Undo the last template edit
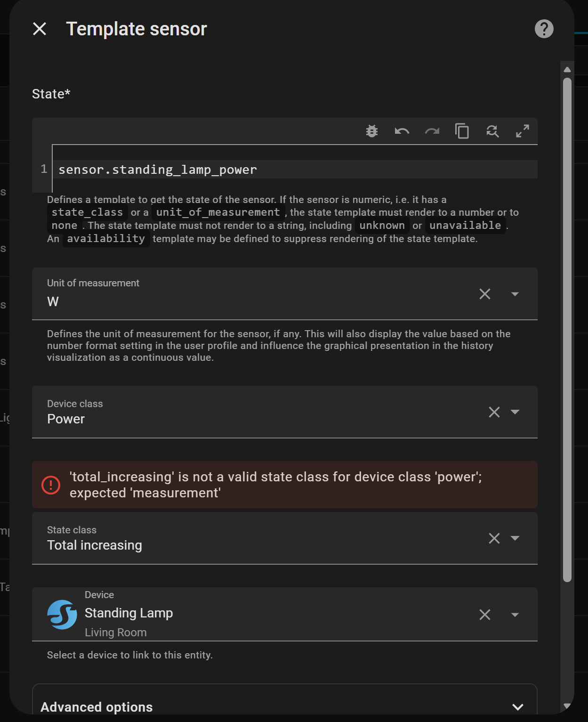This screenshot has height=722, width=588. point(402,131)
